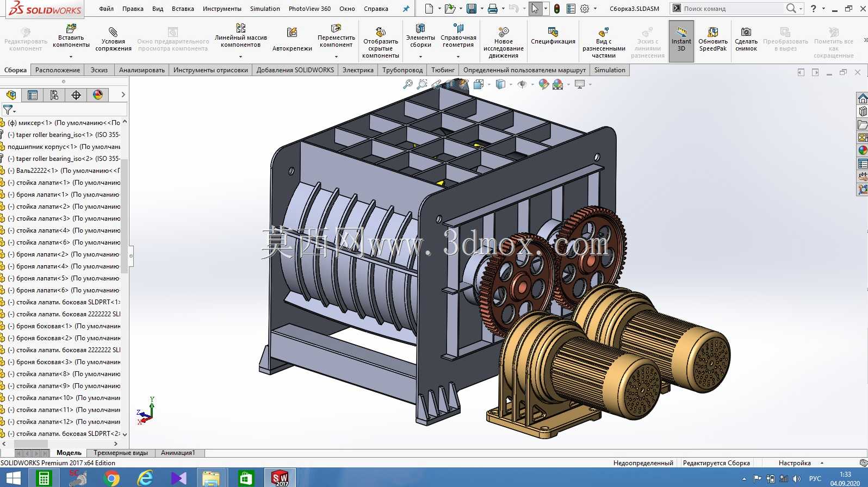This screenshot has height=487, width=868.
Task: Open the Инструменты menu
Action: 222,9
